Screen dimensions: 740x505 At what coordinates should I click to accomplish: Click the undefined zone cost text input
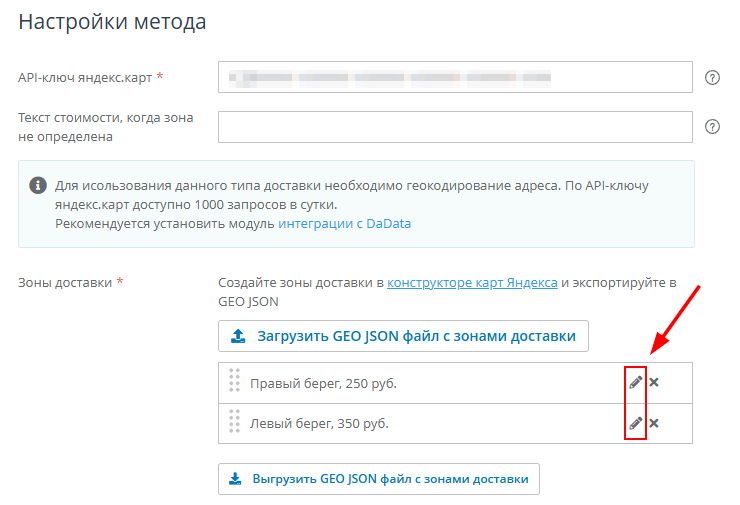455,127
